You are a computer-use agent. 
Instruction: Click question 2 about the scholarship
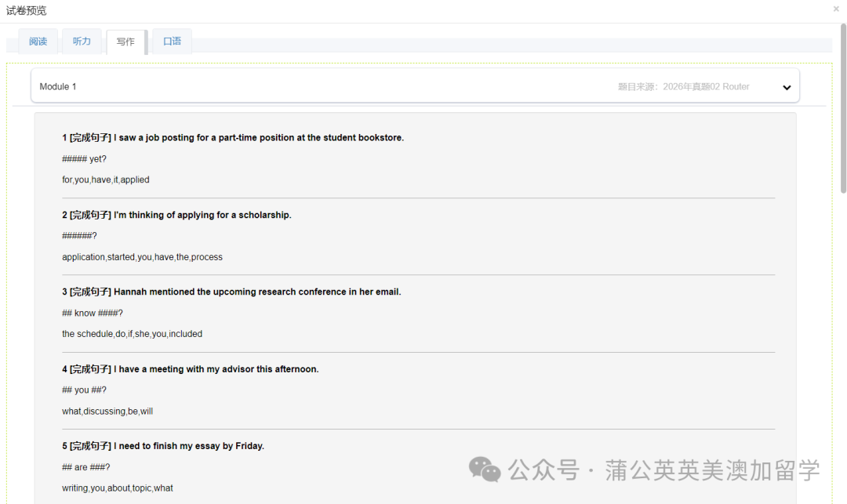point(176,216)
